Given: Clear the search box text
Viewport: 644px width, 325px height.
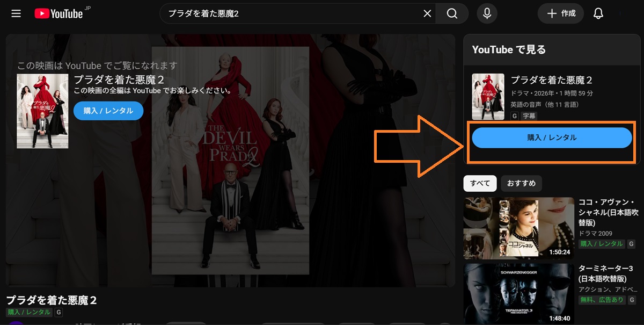Looking at the screenshot, I should point(427,13).
